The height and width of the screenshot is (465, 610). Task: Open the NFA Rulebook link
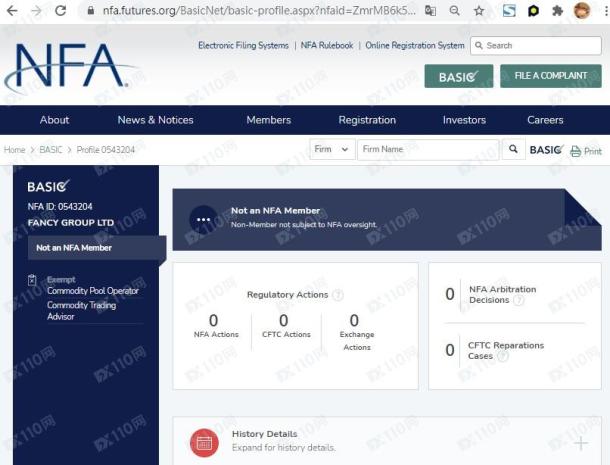(327, 46)
